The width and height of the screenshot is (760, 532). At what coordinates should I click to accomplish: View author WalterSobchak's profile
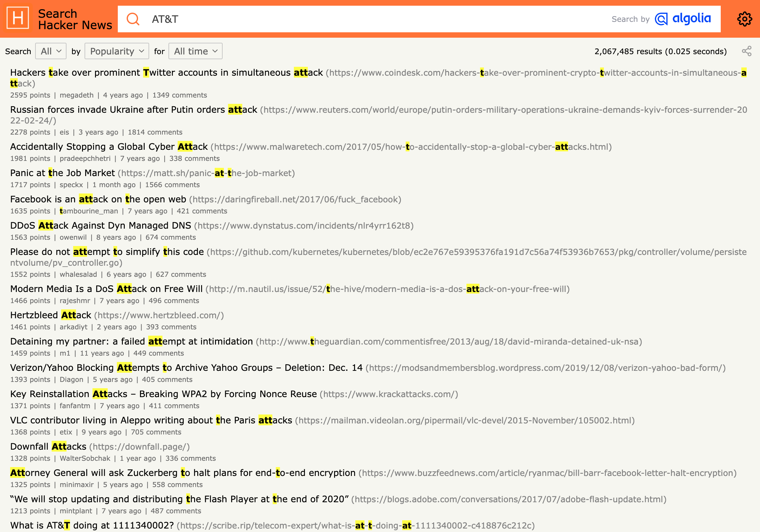85,458
